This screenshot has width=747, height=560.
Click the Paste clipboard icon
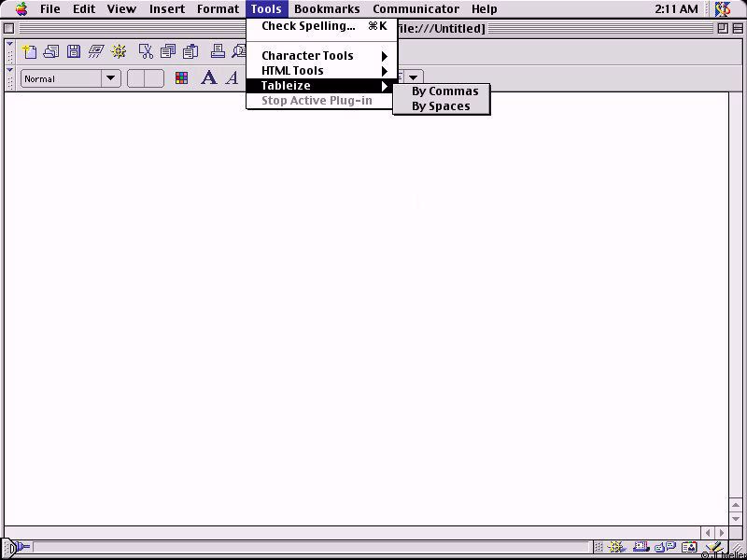point(190,52)
